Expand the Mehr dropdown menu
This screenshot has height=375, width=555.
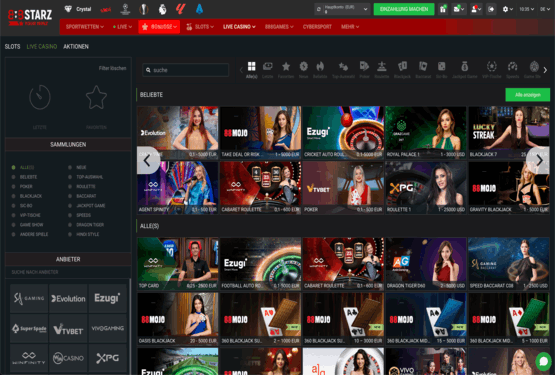(350, 27)
